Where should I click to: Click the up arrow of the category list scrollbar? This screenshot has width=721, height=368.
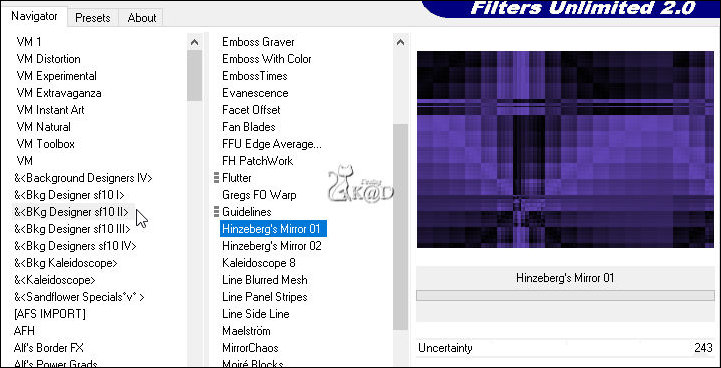click(x=195, y=42)
